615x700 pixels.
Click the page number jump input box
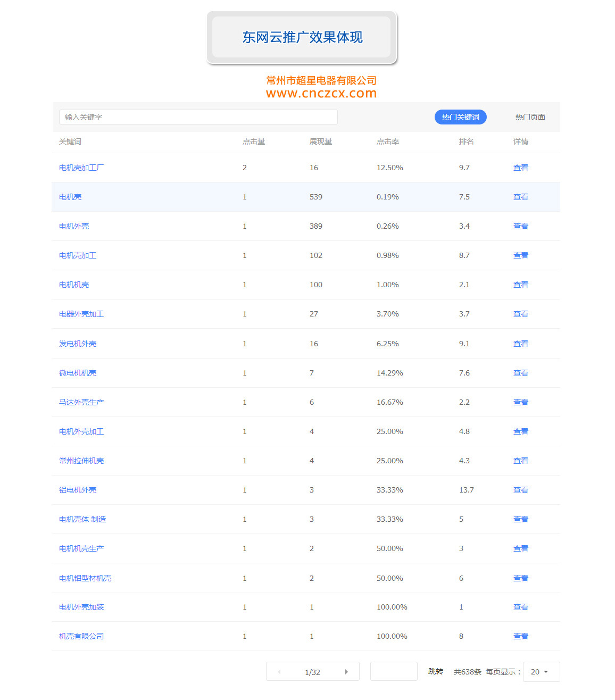(393, 671)
